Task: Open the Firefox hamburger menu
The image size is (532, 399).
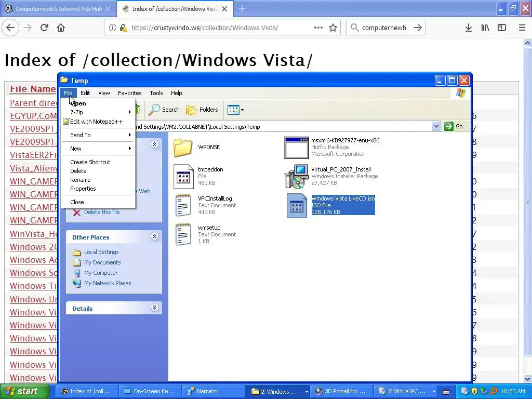Action: (x=522, y=28)
